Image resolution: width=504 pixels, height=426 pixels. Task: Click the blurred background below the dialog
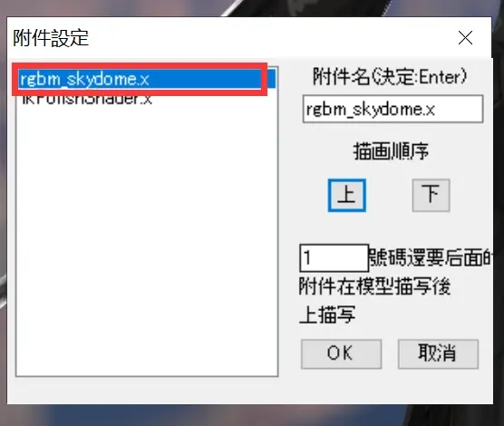tap(252, 415)
